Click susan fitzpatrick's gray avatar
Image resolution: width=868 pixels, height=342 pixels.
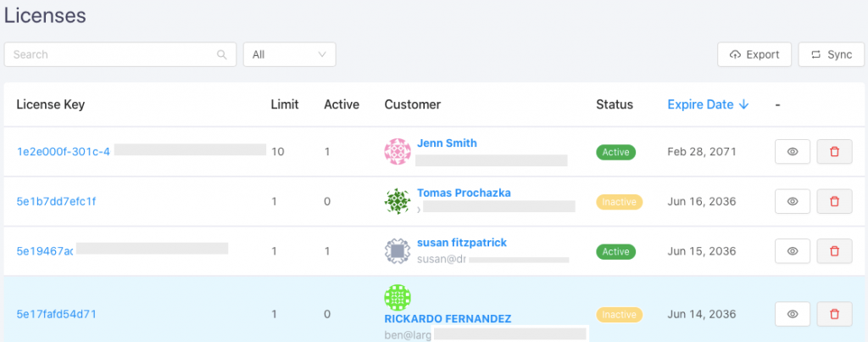click(x=398, y=251)
